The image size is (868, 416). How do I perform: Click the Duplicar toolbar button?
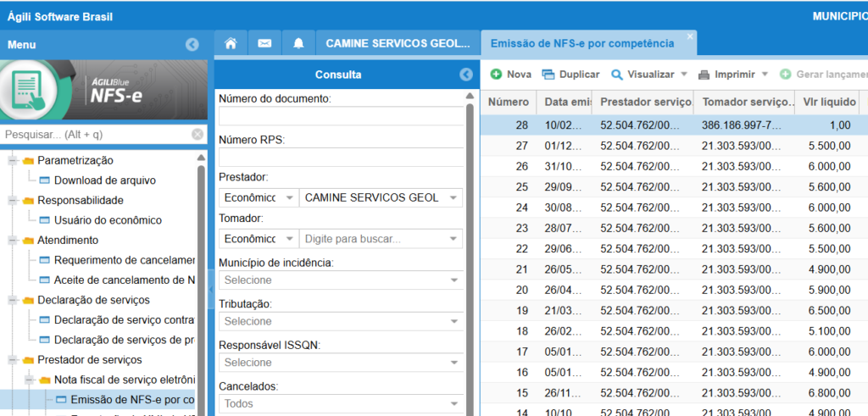click(570, 75)
